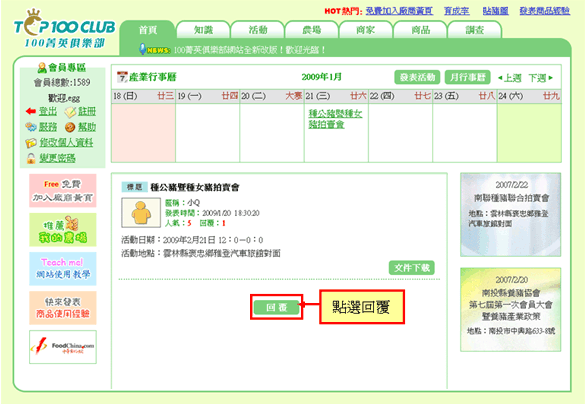Click the user avatar picture of 小Q
This screenshot has width=585, height=404.
coord(141,213)
